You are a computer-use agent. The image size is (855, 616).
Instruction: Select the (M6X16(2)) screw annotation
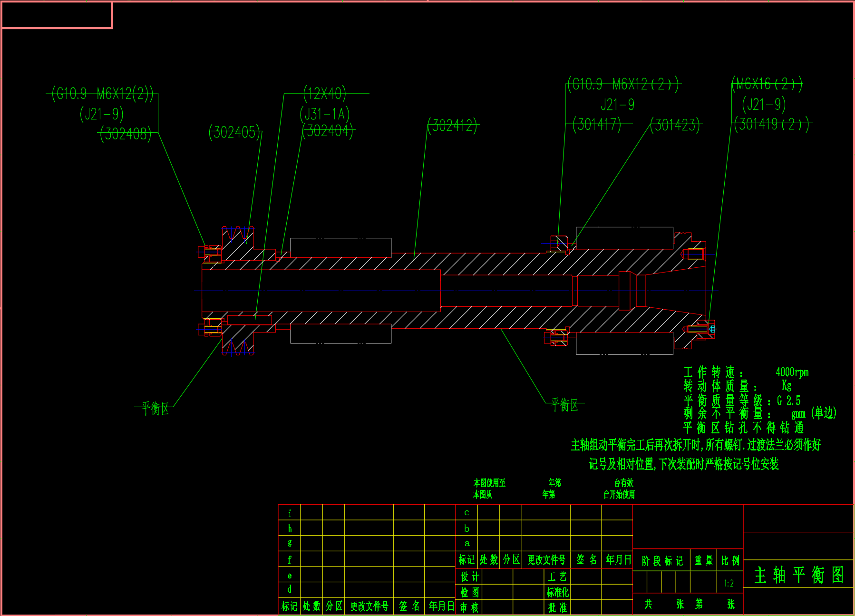pyautogui.click(x=767, y=84)
